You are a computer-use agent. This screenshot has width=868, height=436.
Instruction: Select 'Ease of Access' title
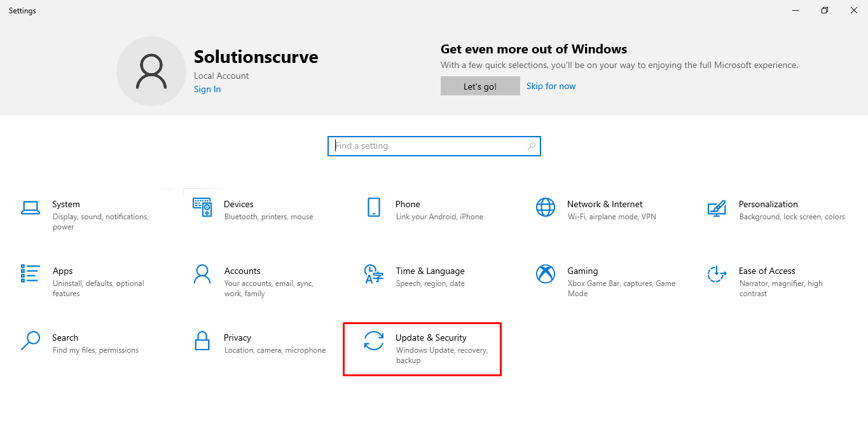[x=767, y=271]
